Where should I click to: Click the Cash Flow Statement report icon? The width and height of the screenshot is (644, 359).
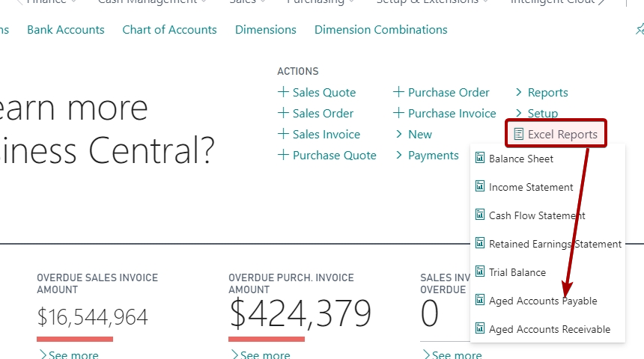pyautogui.click(x=480, y=215)
